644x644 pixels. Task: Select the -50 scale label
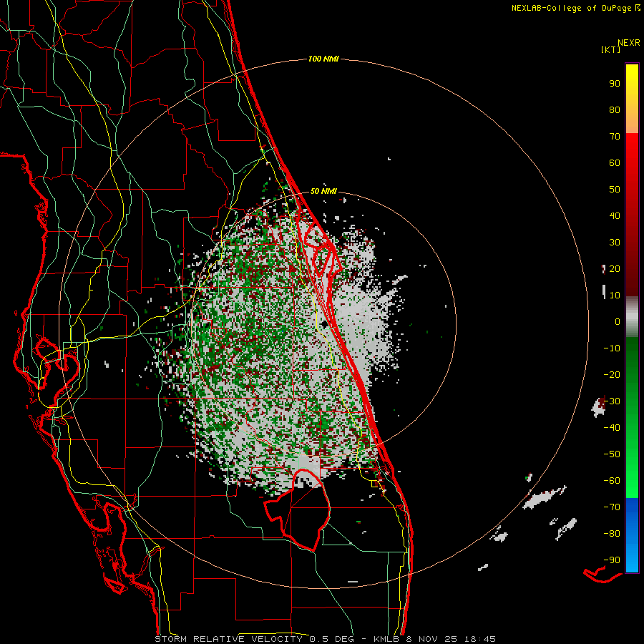point(612,454)
